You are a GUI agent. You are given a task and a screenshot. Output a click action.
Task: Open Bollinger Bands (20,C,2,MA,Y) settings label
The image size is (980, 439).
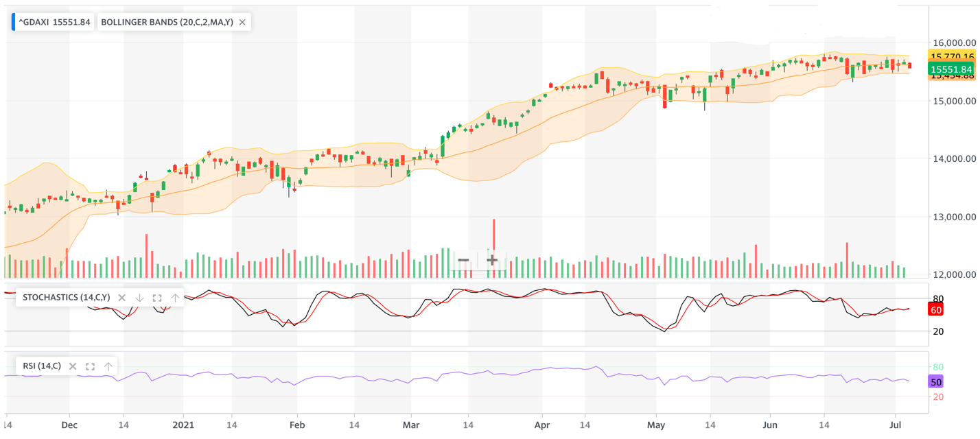tap(167, 22)
